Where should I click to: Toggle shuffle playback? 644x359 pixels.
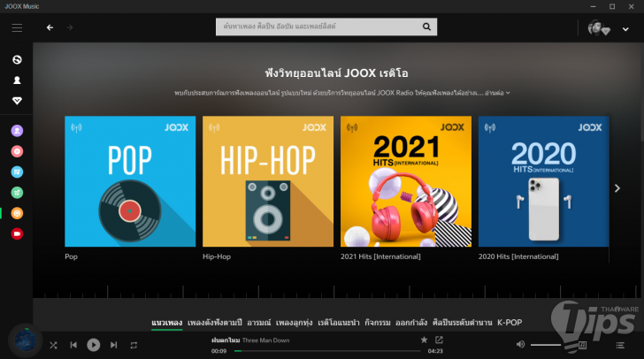(x=53, y=346)
